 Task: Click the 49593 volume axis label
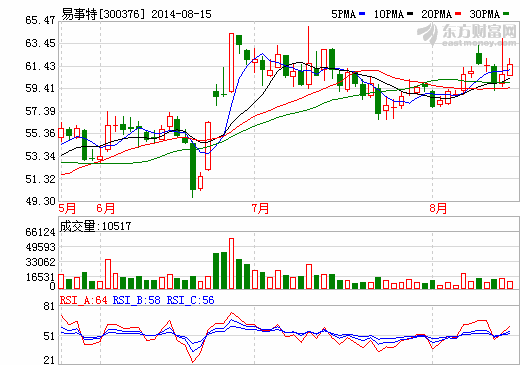click(x=40, y=247)
